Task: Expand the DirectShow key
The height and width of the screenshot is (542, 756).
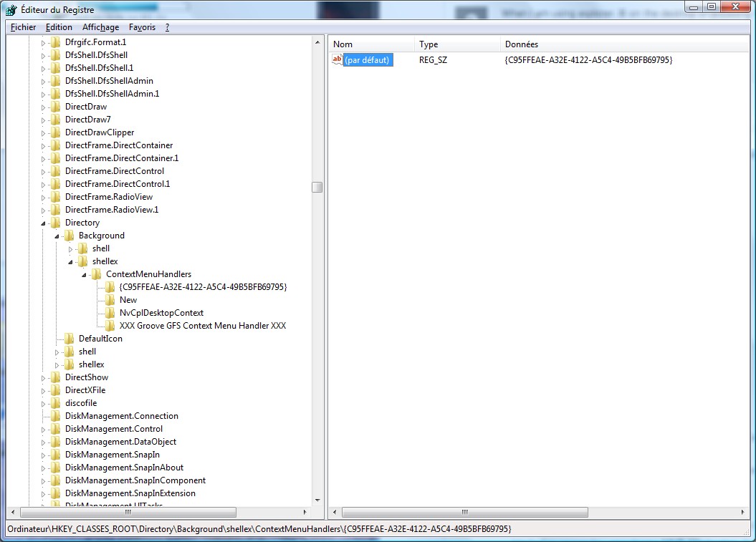Action: pyautogui.click(x=44, y=378)
